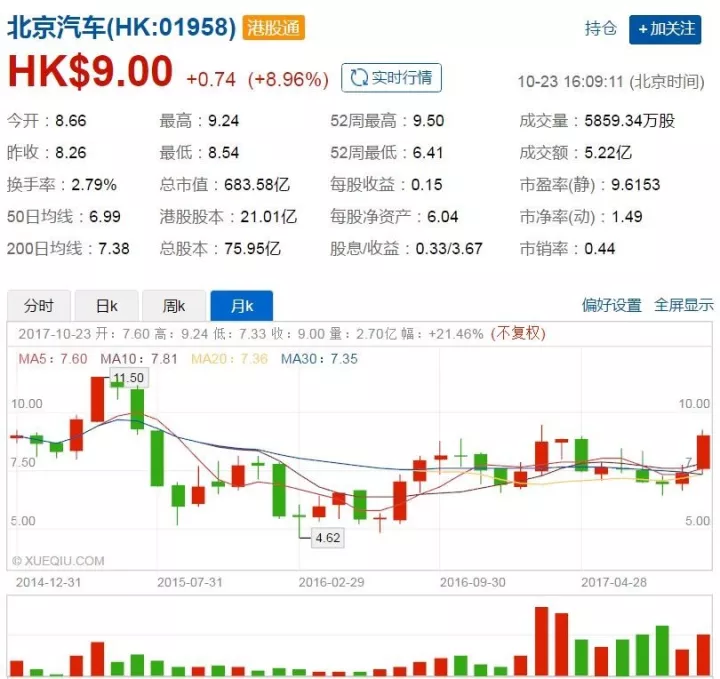Viewport: 720px width, 679px height.
Task: Click the +加关注 follow button
Action: [x=665, y=29]
